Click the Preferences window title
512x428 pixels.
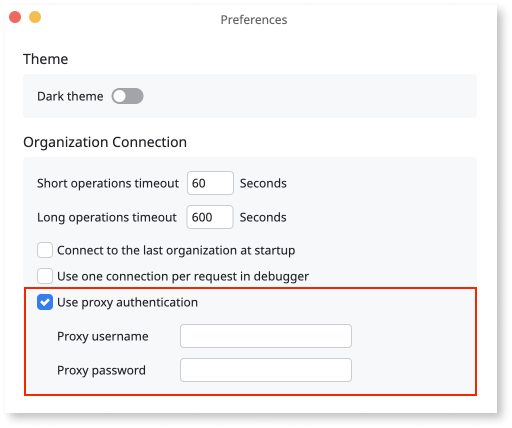(x=254, y=20)
